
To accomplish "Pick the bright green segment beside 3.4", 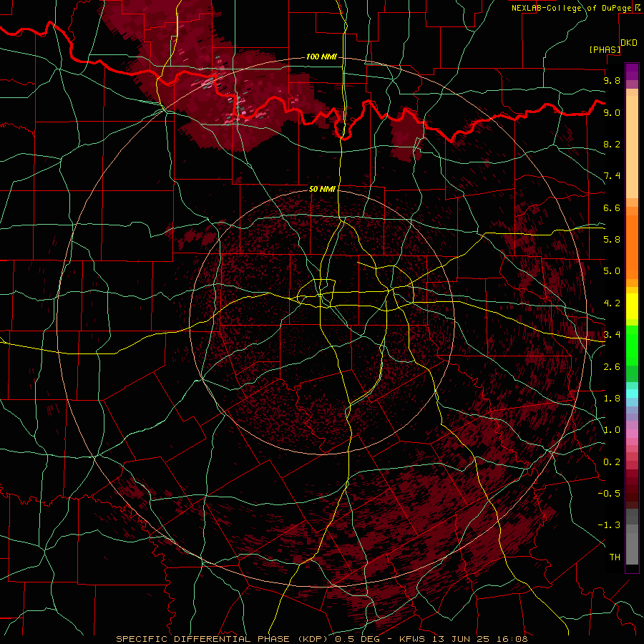I will pos(632,346).
